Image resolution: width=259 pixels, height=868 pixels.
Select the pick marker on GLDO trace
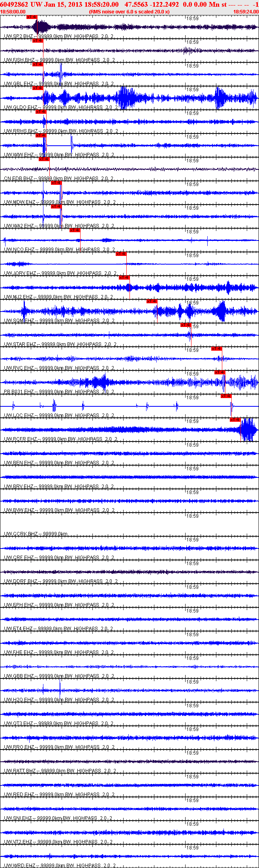coord(38,88)
